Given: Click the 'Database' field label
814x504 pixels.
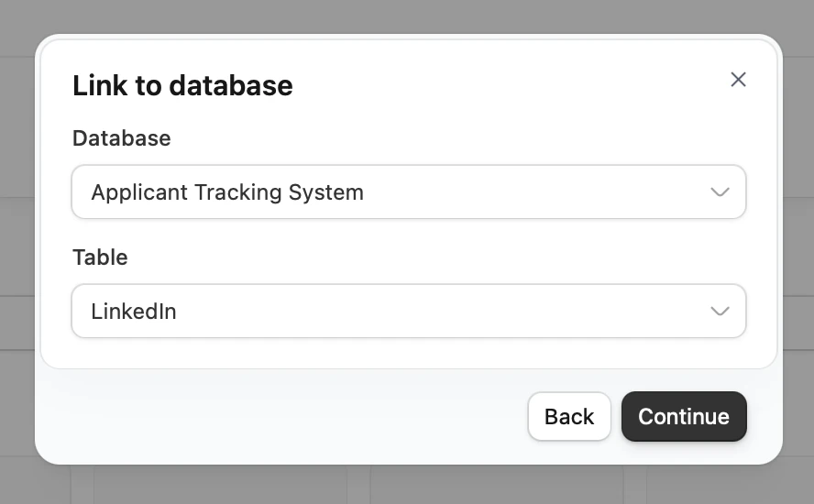Looking at the screenshot, I should (121, 138).
